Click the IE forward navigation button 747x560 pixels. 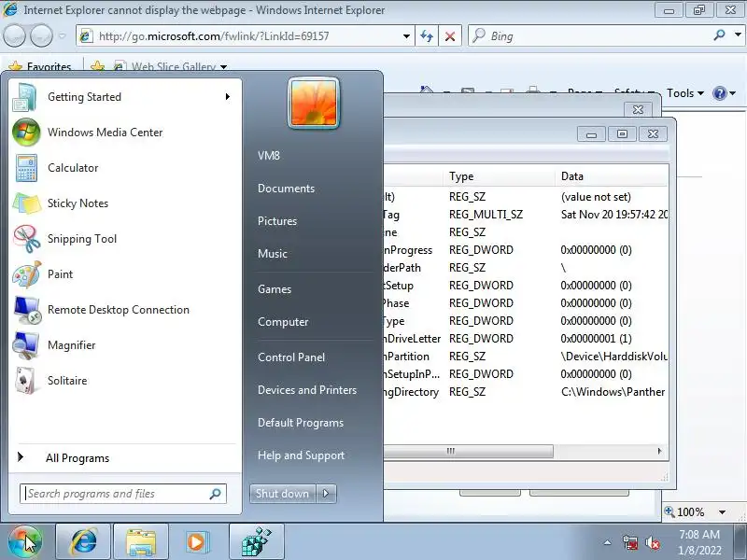(x=41, y=35)
